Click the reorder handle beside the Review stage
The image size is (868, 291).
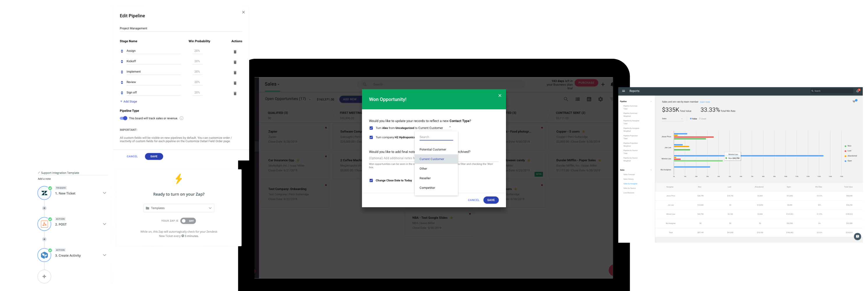tap(122, 83)
